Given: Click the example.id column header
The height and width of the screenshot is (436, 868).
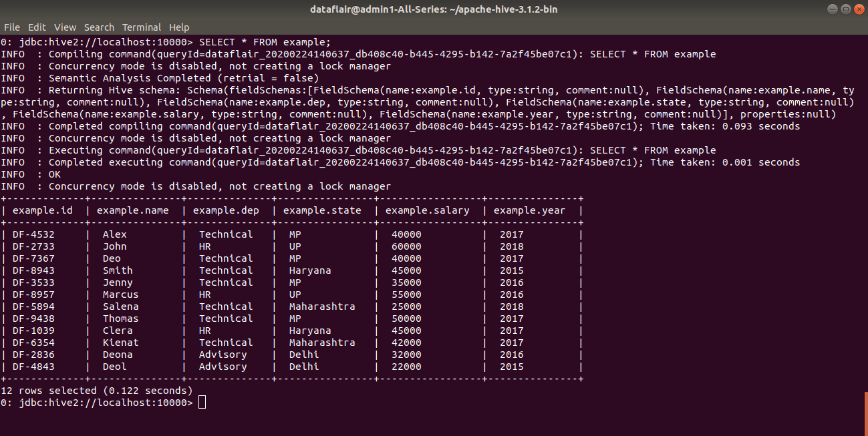Looking at the screenshot, I should (43, 210).
